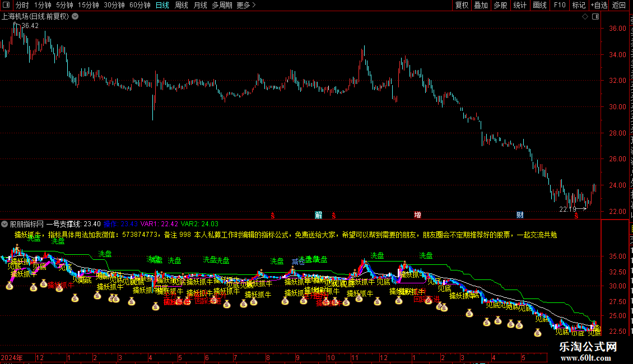The image size is (633, 364).
Task: Switch to 5分钟 period
Action: click(x=64, y=5)
